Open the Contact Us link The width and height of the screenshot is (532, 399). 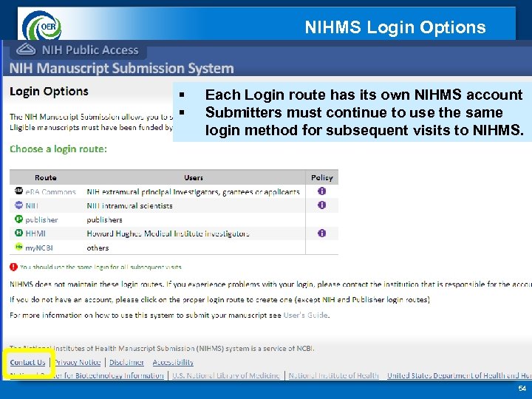coord(27,362)
